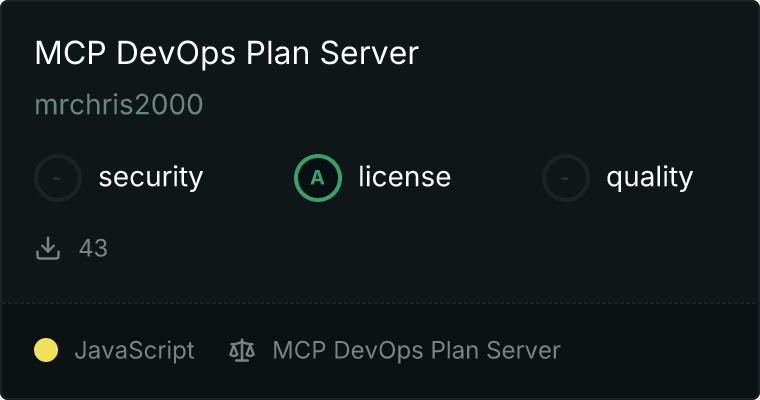Image resolution: width=760 pixels, height=400 pixels.
Task: Click the green A license grade badge
Action: click(318, 178)
